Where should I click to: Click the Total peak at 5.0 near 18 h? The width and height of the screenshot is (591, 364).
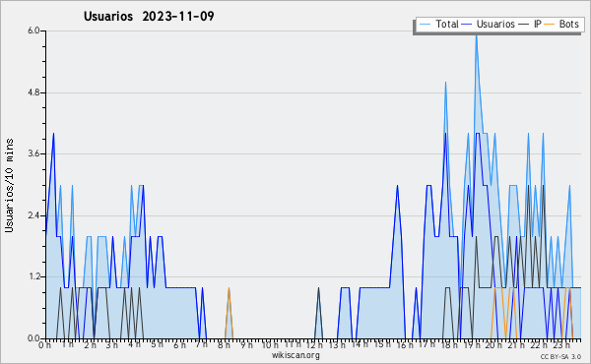pyautogui.click(x=445, y=84)
